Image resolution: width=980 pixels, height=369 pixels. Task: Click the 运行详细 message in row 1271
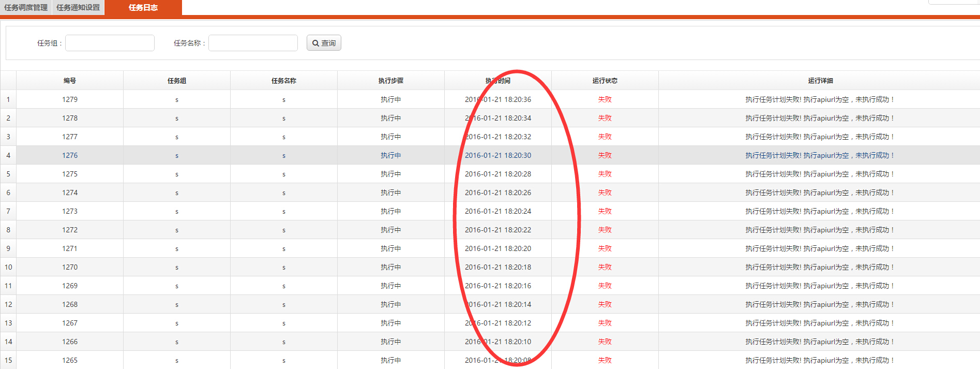tap(820, 248)
